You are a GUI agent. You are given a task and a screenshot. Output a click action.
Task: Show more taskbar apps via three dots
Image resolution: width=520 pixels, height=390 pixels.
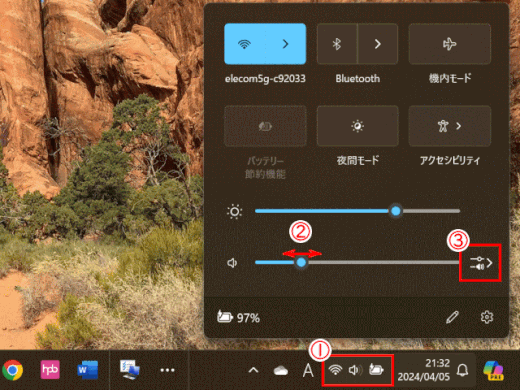coord(167,370)
